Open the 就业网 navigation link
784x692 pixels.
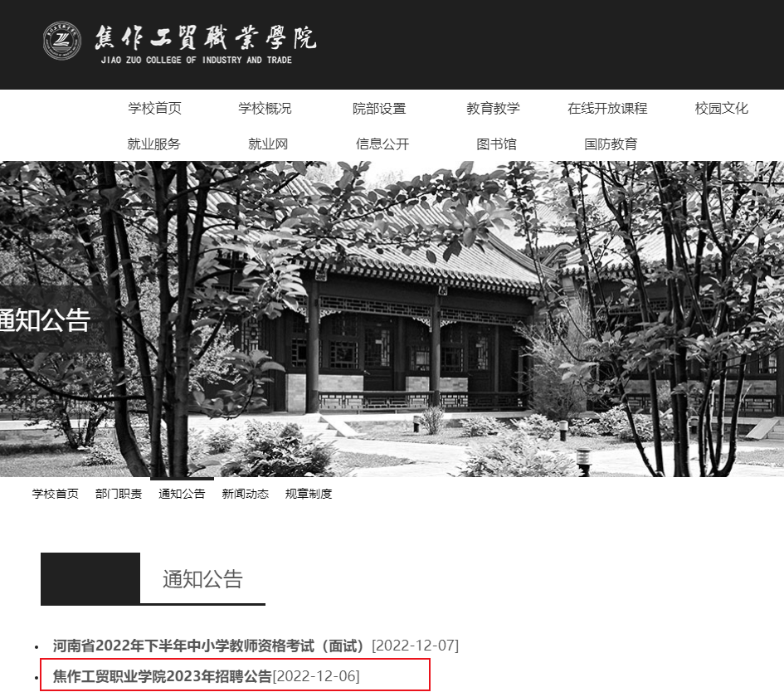(268, 144)
